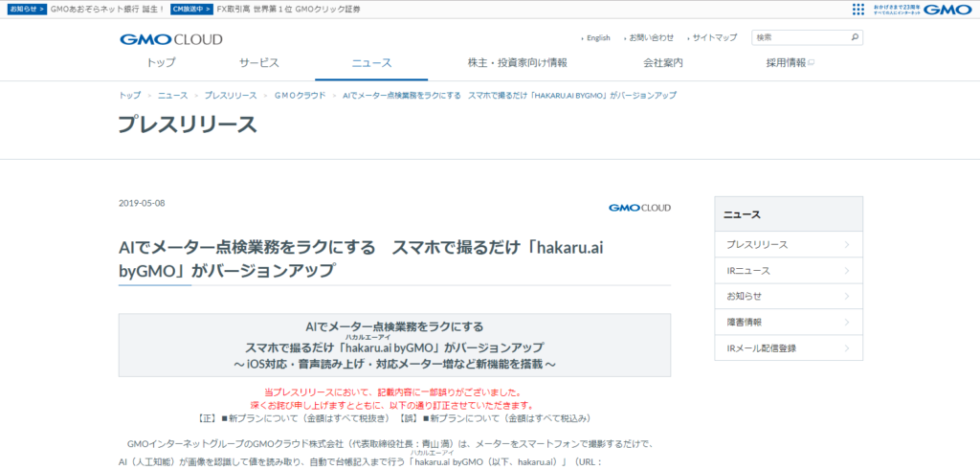Viewport: 980px width, 470px height.
Task: Open the お問い合わせ contact link
Action: click(651, 38)
